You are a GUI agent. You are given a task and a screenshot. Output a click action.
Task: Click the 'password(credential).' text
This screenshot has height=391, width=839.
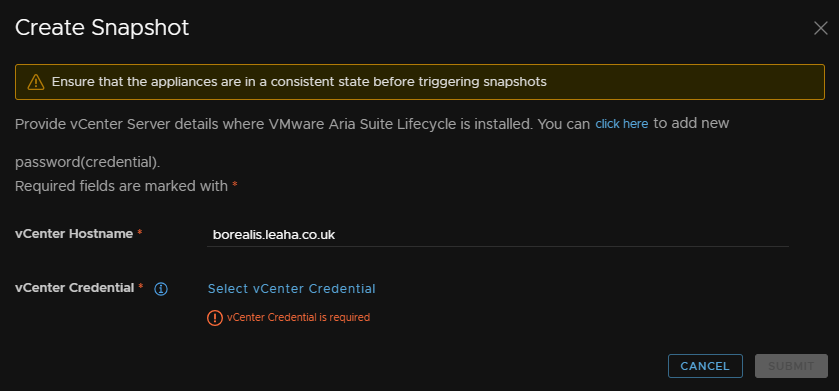(x=88, y=162)
